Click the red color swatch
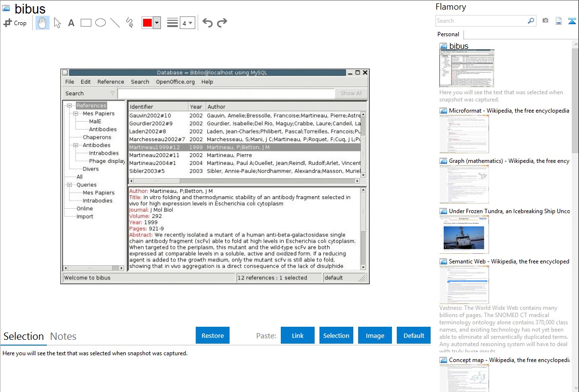The image size is (579, 392). pos(147,23)
